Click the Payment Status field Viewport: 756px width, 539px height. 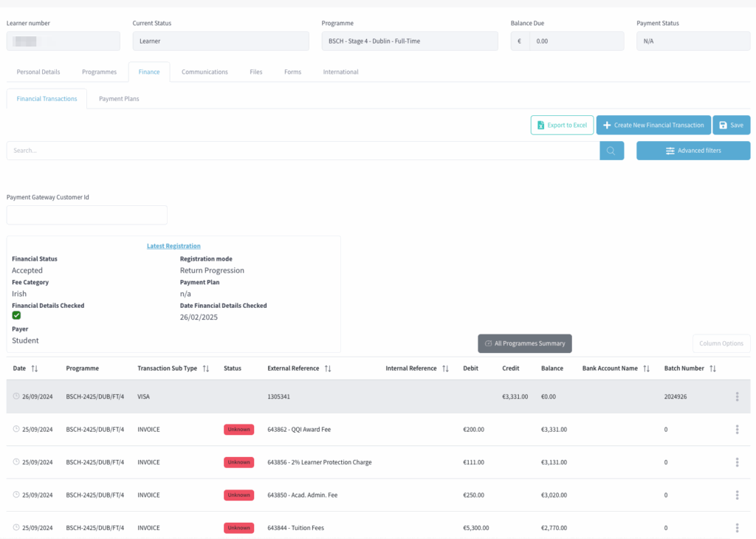[693, 41]
